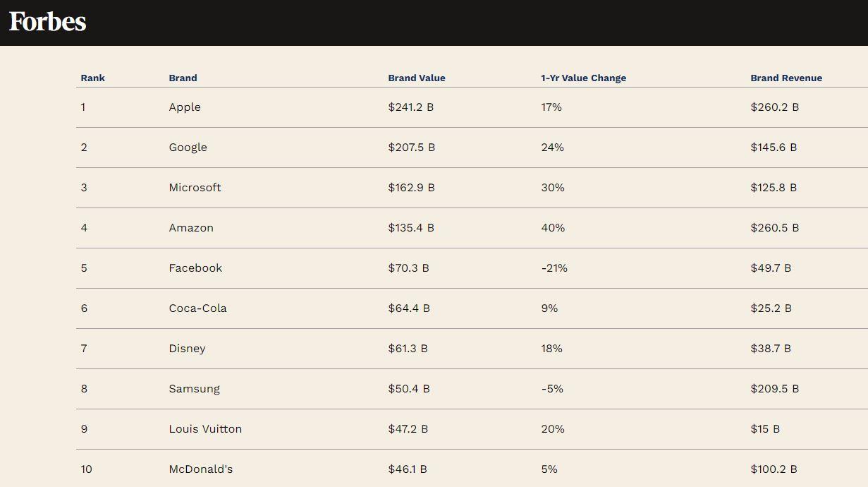Open the Apple brand link
The height and width of the screenshot is (487, 868).
[x=185, y=107]
